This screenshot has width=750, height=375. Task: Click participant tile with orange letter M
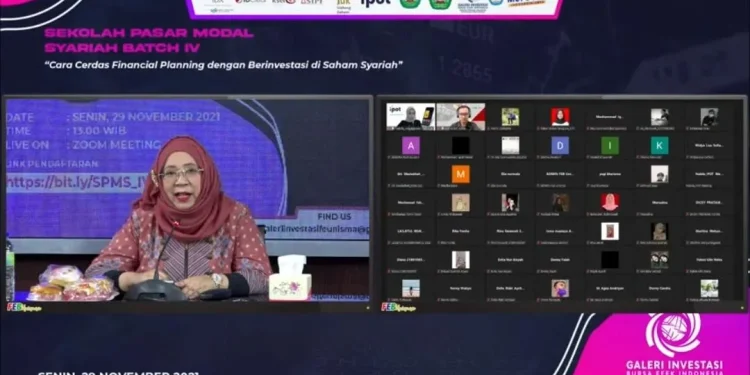click(461, 174)
